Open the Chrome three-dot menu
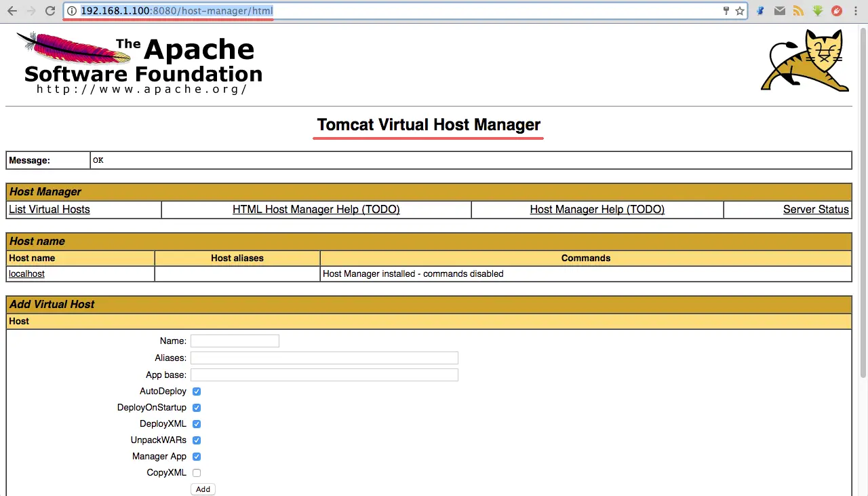The width and height of the screenshot is (868, 496). pos(856,11)
